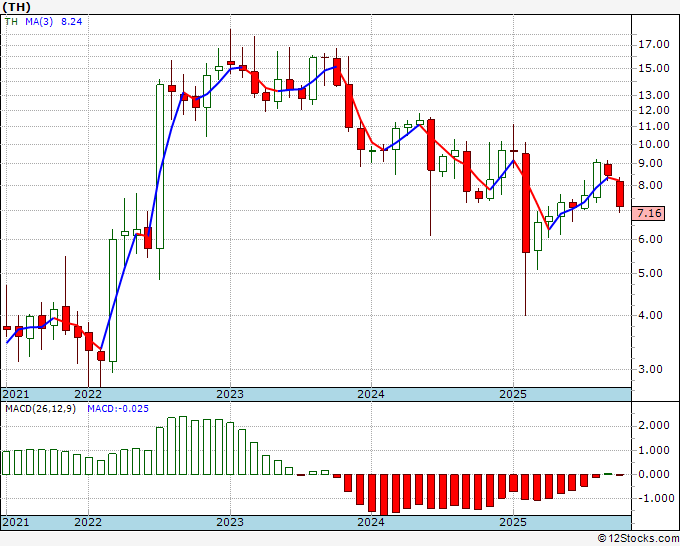The height and width of the screenshot is (546, 680).
Task: Click 2022 on the MACD timeline
Action: (88, 522)
